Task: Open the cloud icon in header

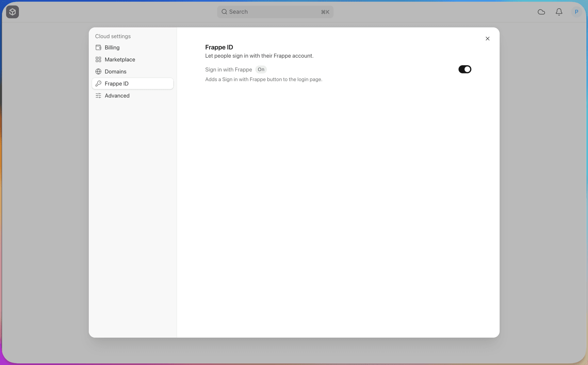Action: pyautogui.click(x=541, y=12)
